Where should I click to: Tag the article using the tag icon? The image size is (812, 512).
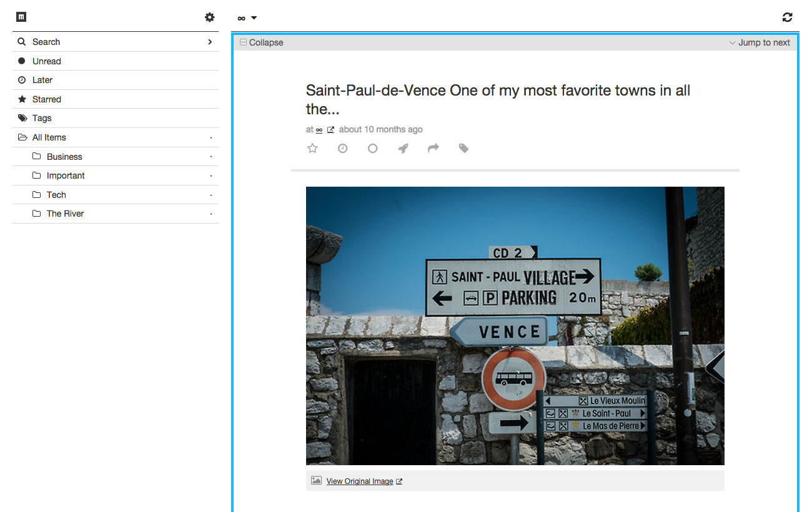tap(463, 149)
